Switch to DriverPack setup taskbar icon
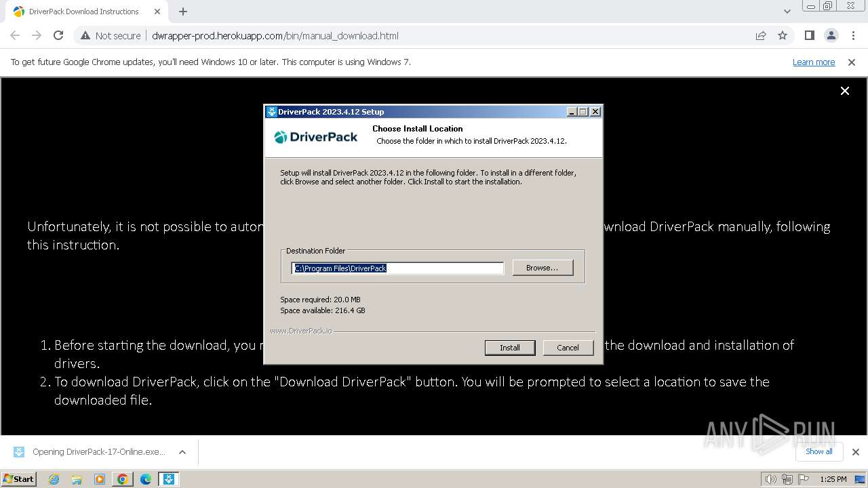The width and height of the screenshot is (868, 488). 169,479
